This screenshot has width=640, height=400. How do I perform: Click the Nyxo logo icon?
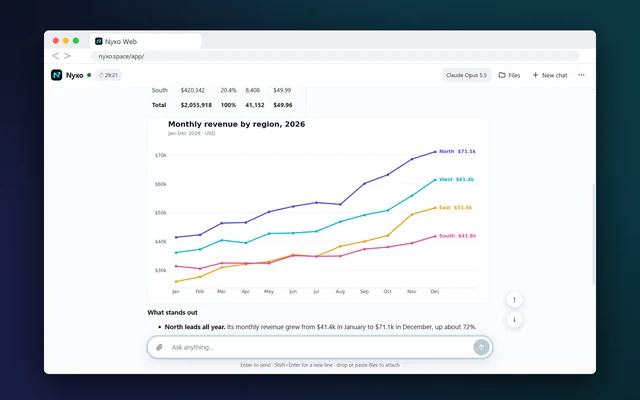(56, 75)
